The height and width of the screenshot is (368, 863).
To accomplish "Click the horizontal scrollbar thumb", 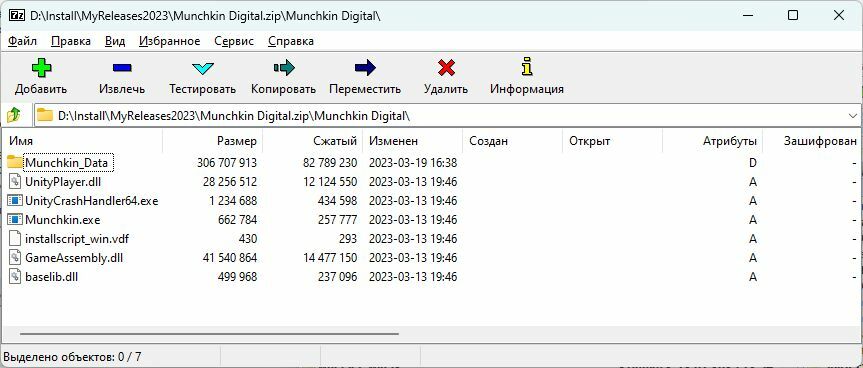I will [x=209, y=333].
